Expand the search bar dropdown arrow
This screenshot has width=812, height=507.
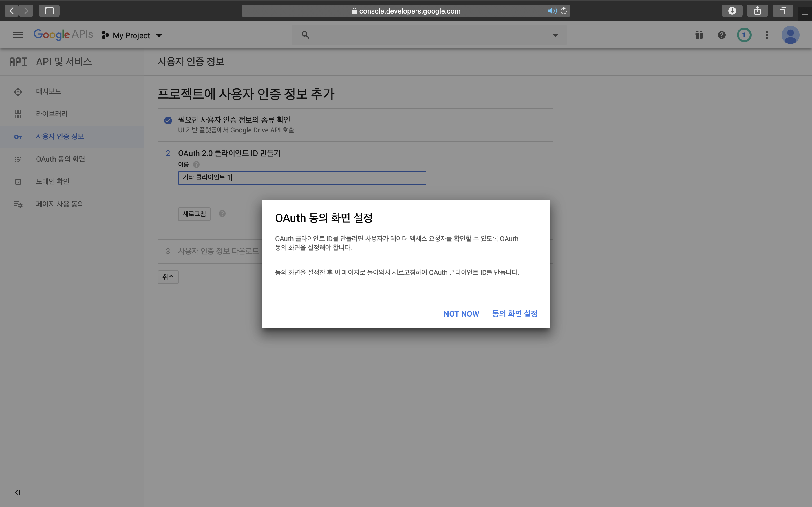(x=555, y=35)
